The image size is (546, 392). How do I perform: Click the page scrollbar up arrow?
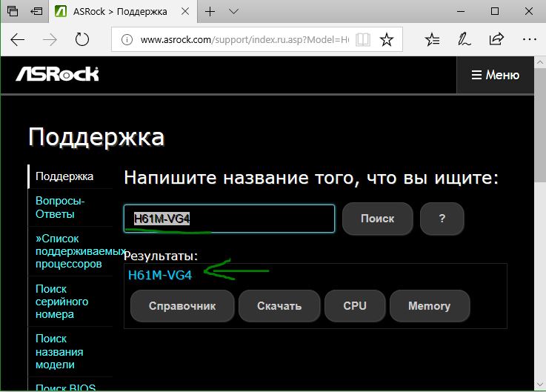pos(540,63)
